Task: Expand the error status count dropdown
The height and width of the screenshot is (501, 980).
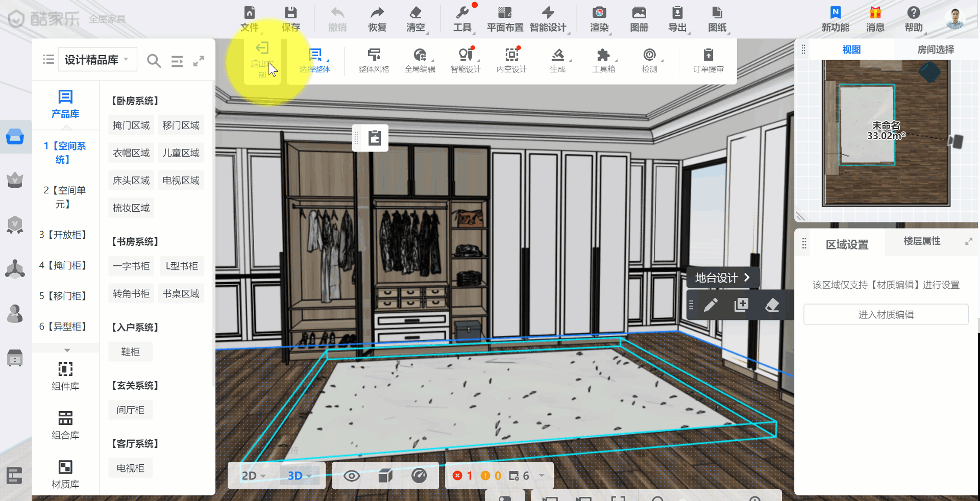Action: pyautogui.click(x=542, y=475)
